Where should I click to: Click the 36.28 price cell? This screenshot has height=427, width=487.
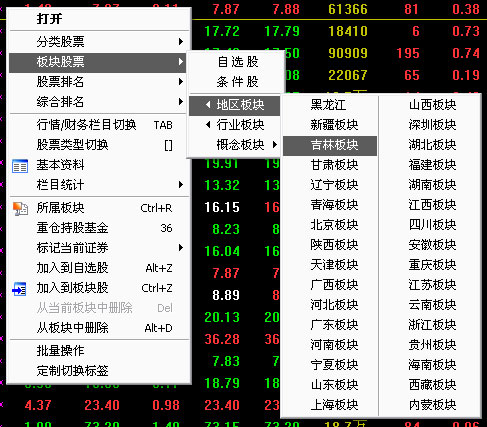coord(222,339)
